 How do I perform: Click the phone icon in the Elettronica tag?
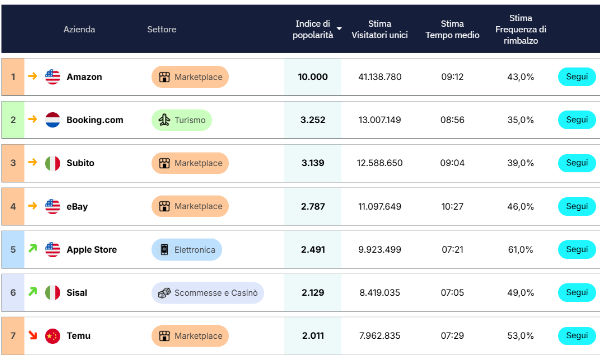tap(164, 249)
